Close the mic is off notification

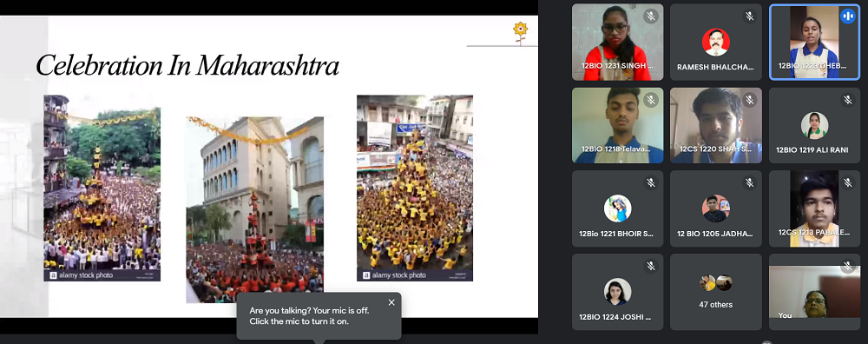(391, 302)
